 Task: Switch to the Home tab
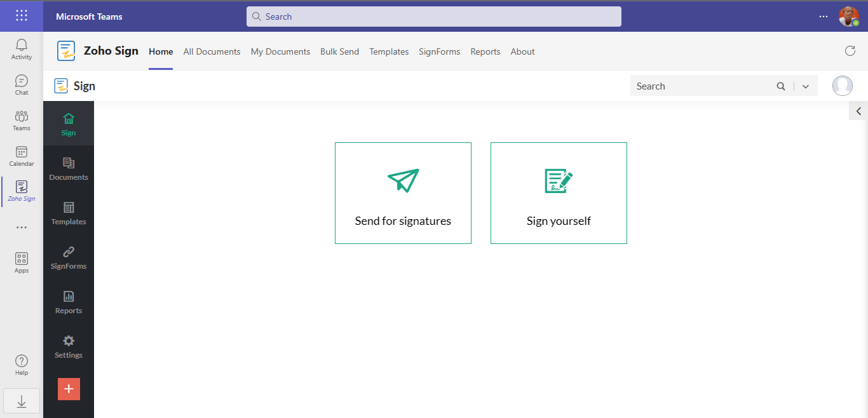point(161,51)
